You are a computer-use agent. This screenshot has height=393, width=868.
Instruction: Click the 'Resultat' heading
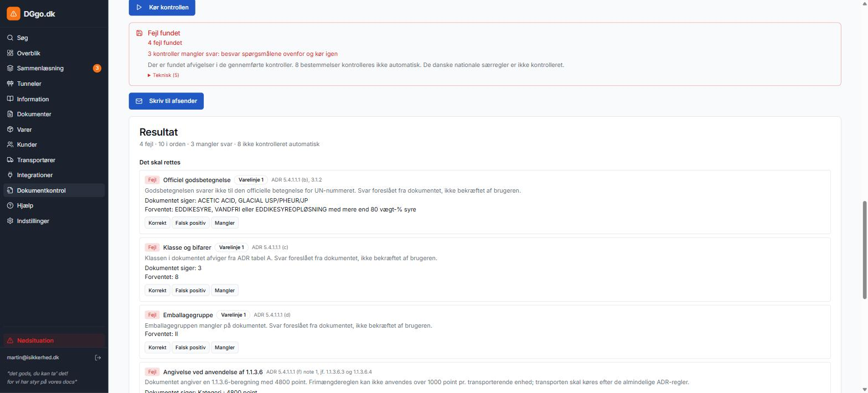tap(158, 132)
